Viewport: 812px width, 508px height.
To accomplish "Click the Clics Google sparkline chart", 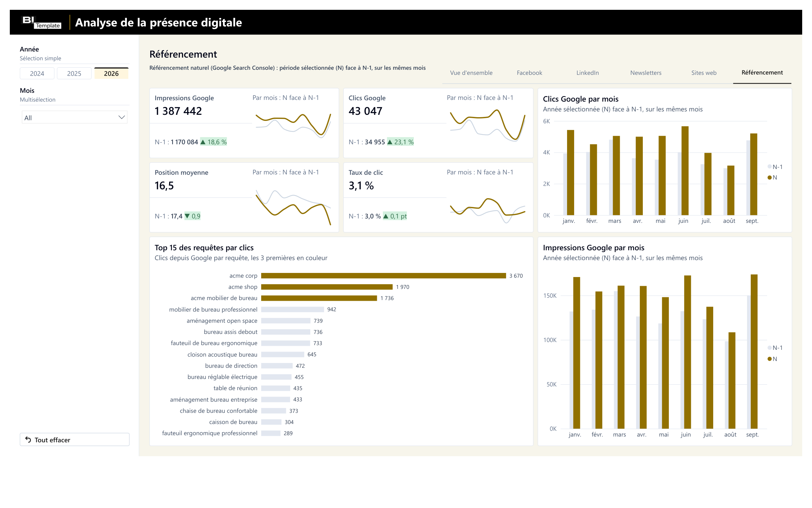I will tap(487, 125).
